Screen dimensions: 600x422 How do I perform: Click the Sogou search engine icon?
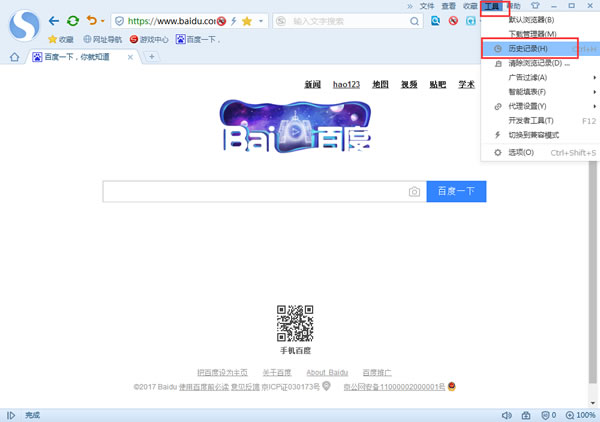(281, 21)
